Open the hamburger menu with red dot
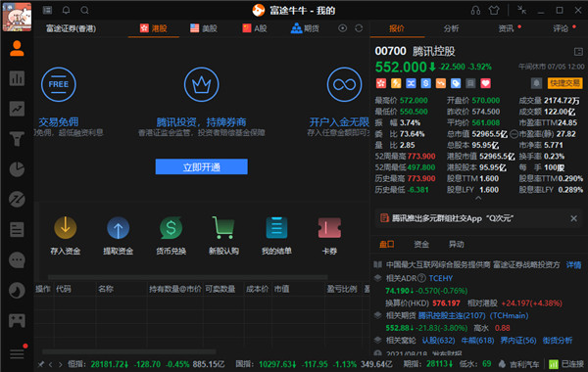The image size is (588, 372). 17,353
